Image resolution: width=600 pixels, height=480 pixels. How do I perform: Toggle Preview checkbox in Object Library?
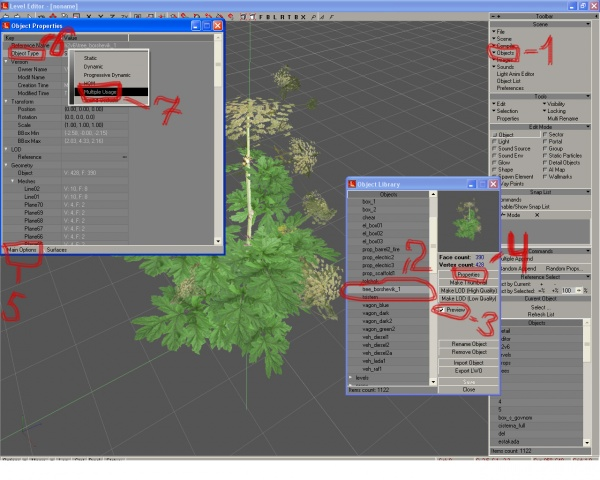442,310
